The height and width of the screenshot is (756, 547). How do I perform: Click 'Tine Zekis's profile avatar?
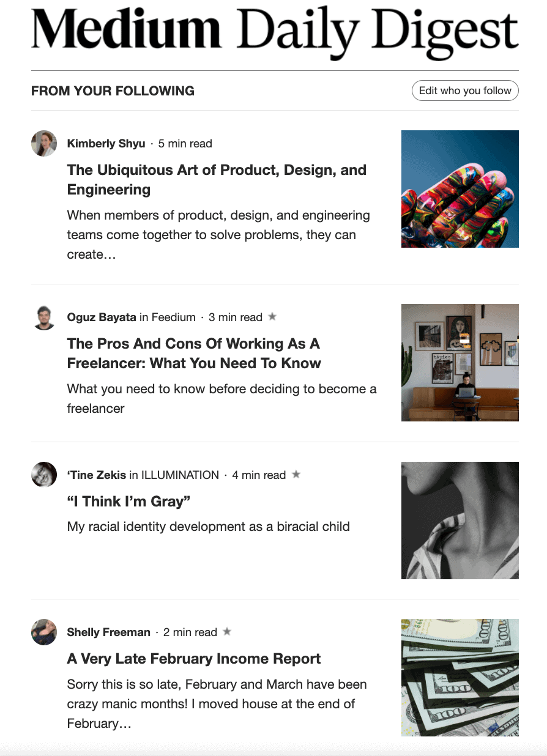44,475
